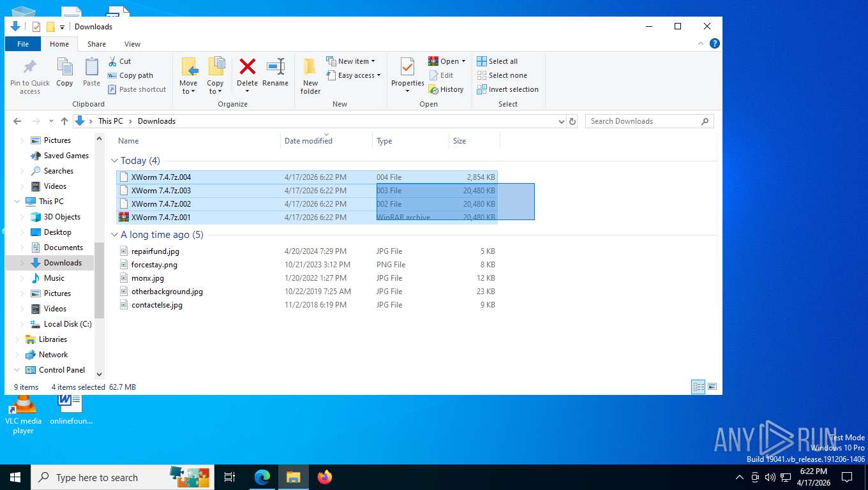The image size is (868, 490).
Task: Click Select all
Action: pyautogui.click(x=497, y=61)
